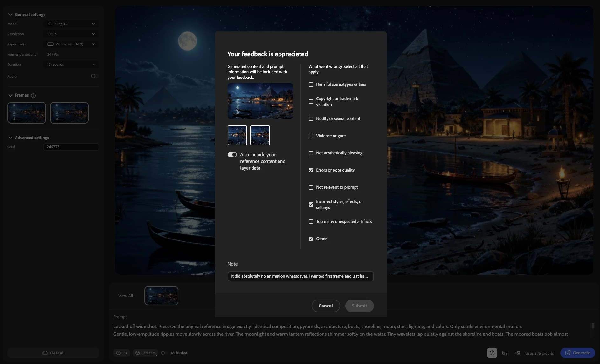Collapse the General settings section
The height and width of the screenshot is (364, 600).
(x=10, y=14)
